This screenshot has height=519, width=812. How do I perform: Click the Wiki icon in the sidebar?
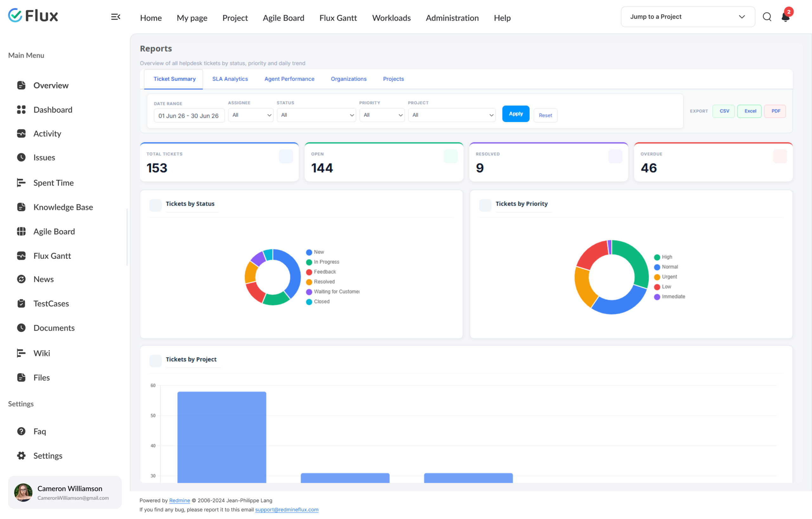[21, 353]
